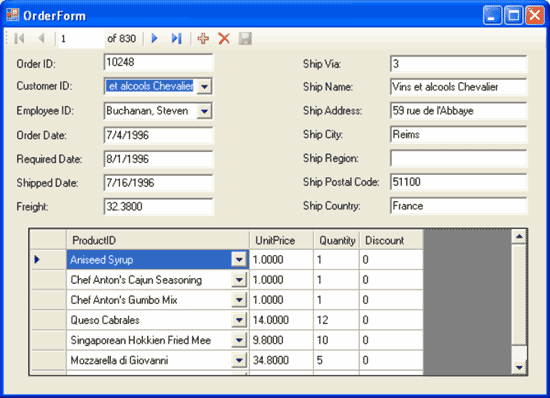The image size is (550, 398).
Task: Click the Aniseed Syrup unit price 1.0000 cell
Action: 281,259
